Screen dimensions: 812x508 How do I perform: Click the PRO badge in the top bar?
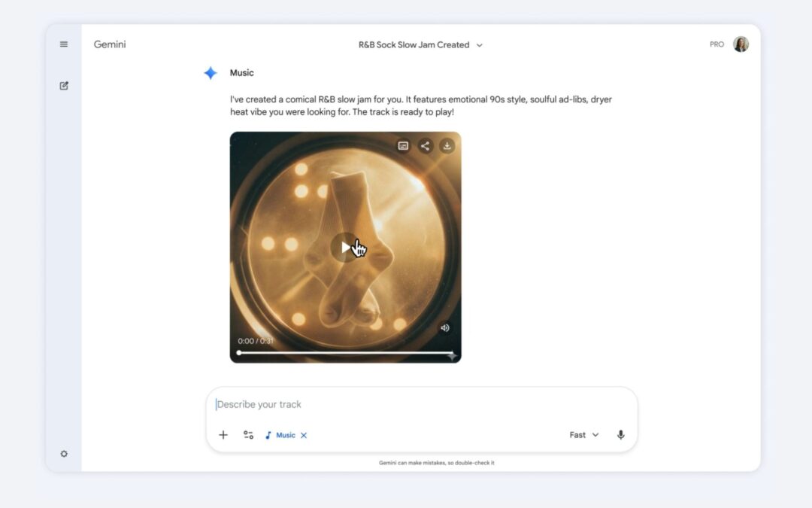717,44
